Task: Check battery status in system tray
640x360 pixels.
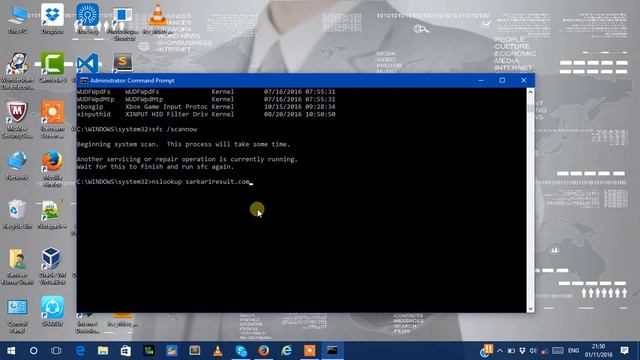Action: coord(511,351)
